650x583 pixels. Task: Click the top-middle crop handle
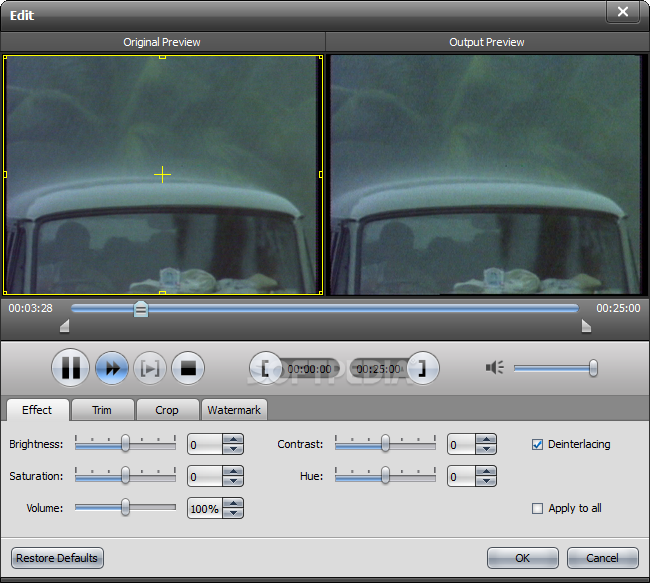[x=162, y=57]
